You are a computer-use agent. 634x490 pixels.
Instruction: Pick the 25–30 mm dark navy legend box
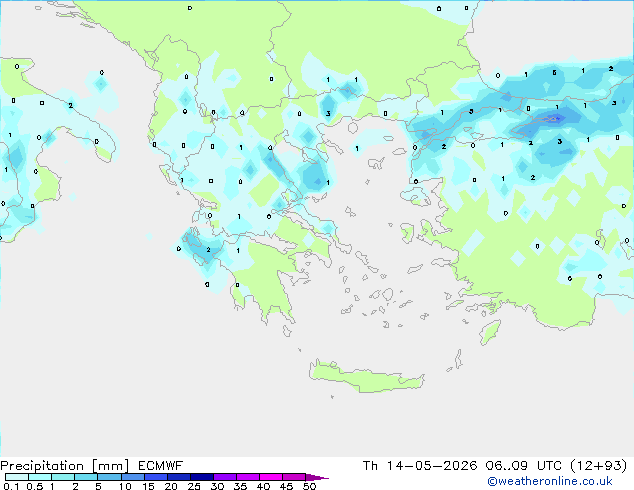201,477
